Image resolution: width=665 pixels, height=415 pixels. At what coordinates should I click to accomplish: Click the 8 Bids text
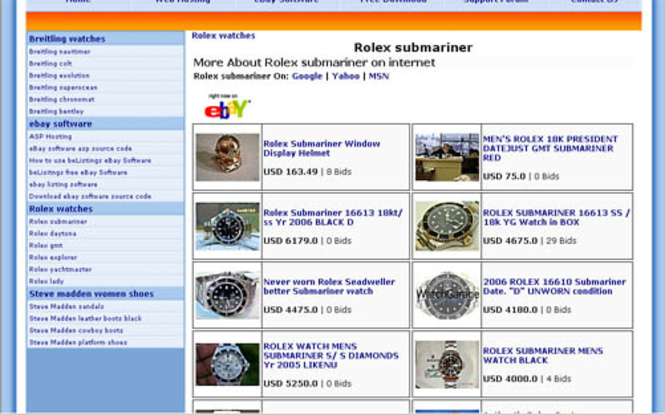pos(338,172)
